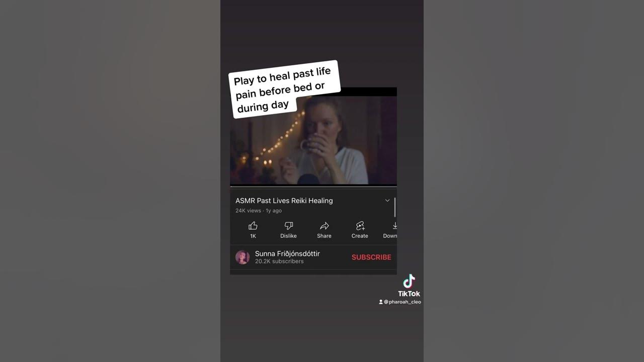
Task: Click the ASMR Past Lives Reiki Healing title
Action: (284, 201)
